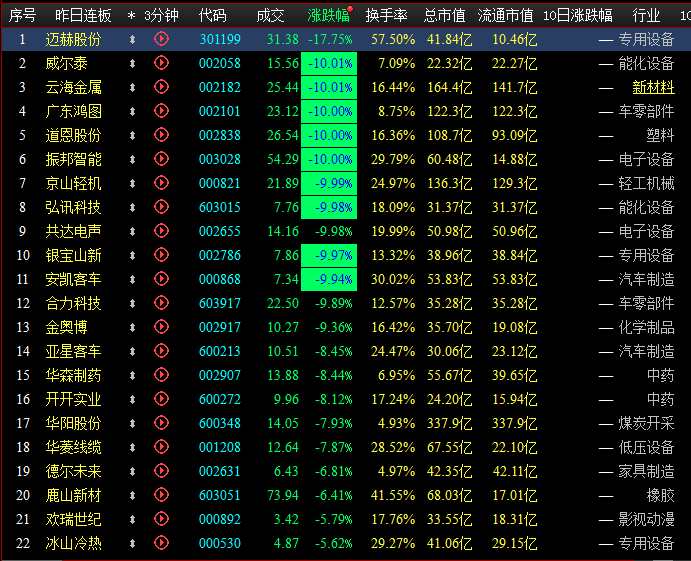The height and width of the screenshot is (561, 691).
Task: Open stock code 002838 for 道恩股份
Action: pos(219,135)
